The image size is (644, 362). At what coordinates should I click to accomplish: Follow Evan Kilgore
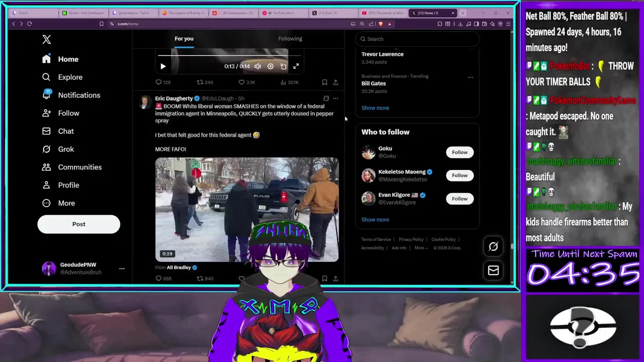(x=459, y=199)
